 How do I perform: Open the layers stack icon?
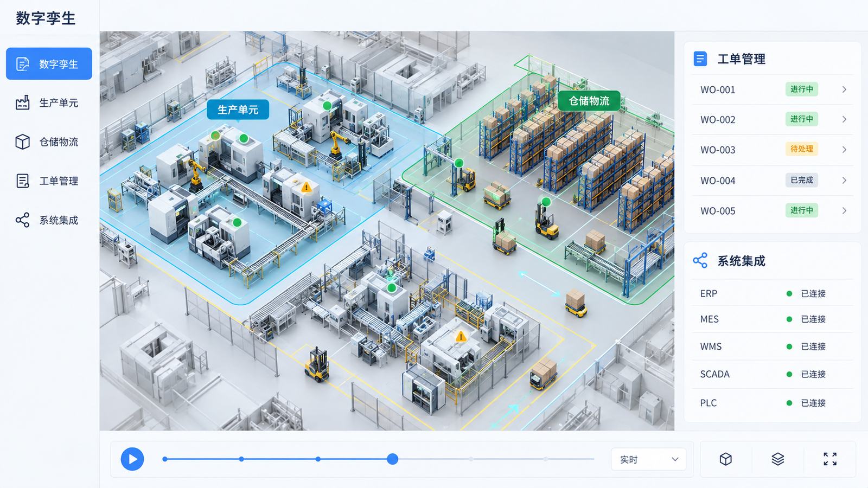point(778,459)
